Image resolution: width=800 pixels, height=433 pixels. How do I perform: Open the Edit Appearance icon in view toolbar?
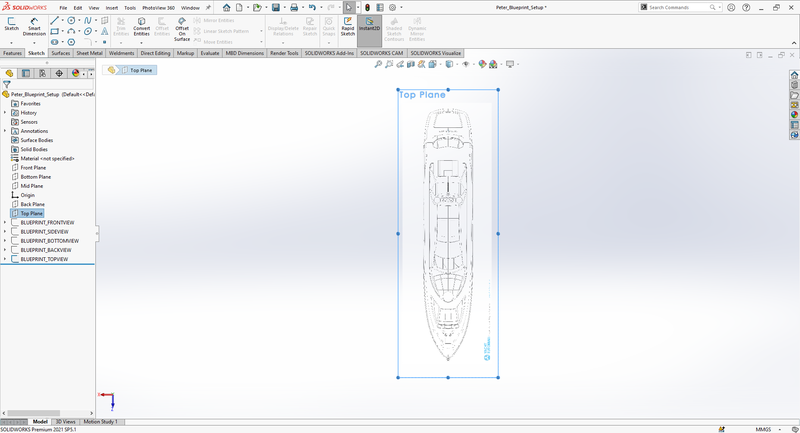tap(482, 64)
